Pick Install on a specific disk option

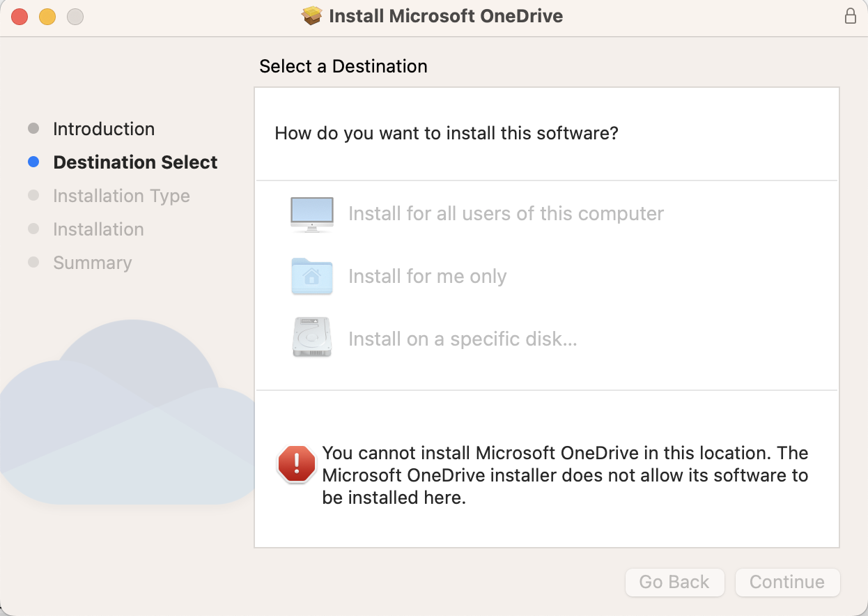[463, 339]
